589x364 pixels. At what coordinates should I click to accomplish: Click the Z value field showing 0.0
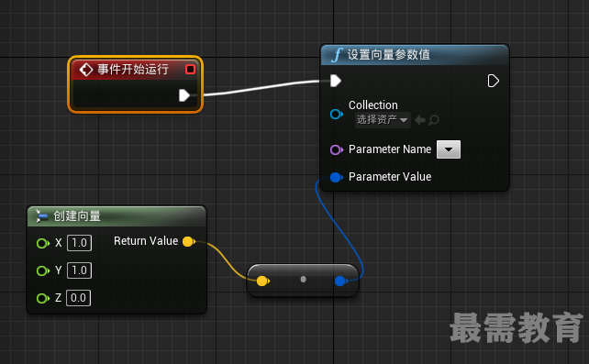(x=79, y=298)
